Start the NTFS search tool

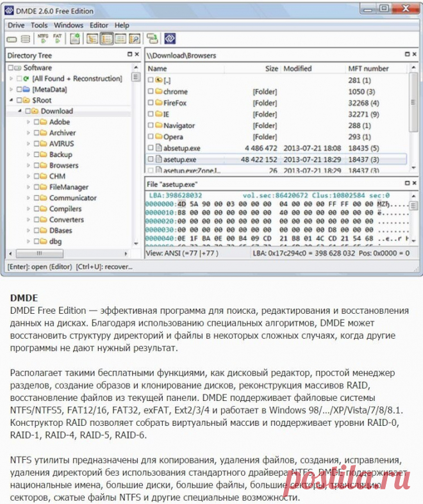(43, 38)
